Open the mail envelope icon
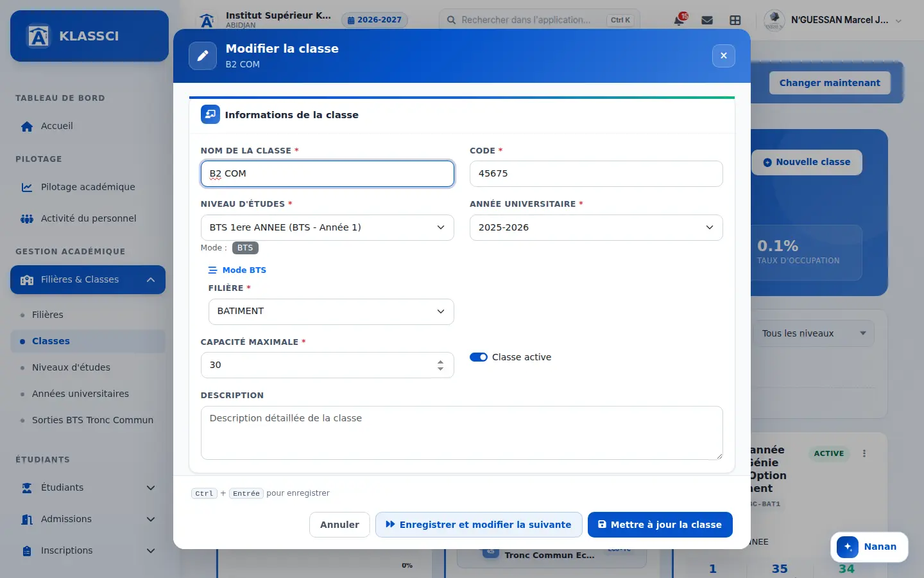 [x=707, y=20]
